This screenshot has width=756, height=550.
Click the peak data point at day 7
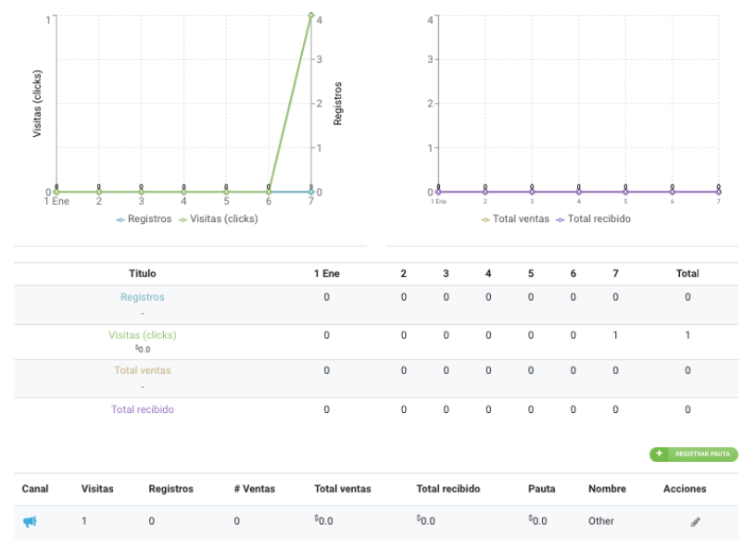(311, 15)
